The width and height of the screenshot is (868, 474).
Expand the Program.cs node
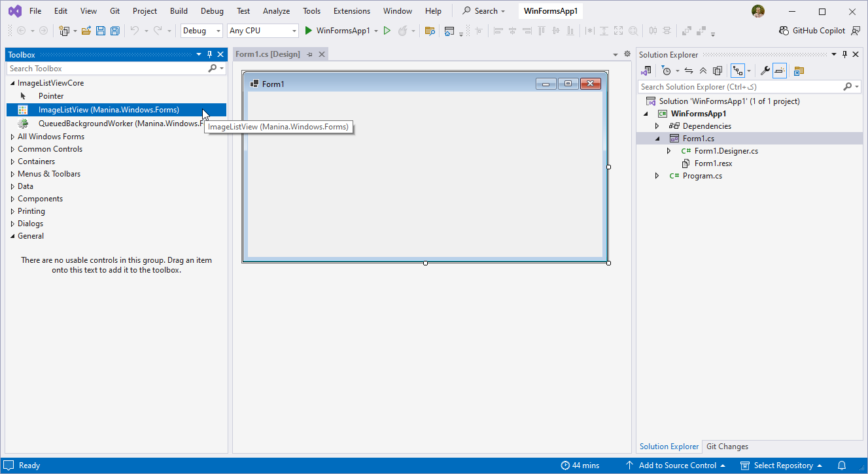[657, 176]
